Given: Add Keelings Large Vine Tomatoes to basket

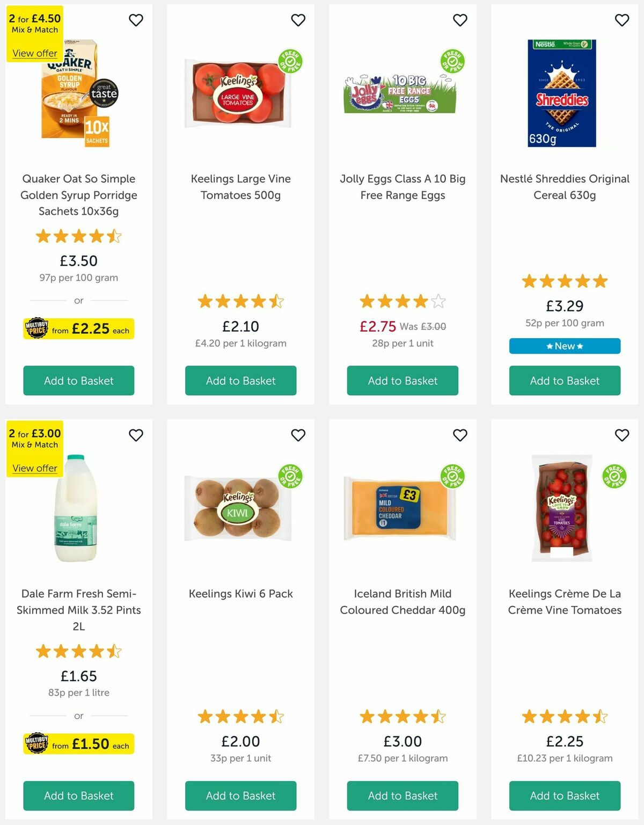Looking at the screenshot, I should [x=240, y=381].
